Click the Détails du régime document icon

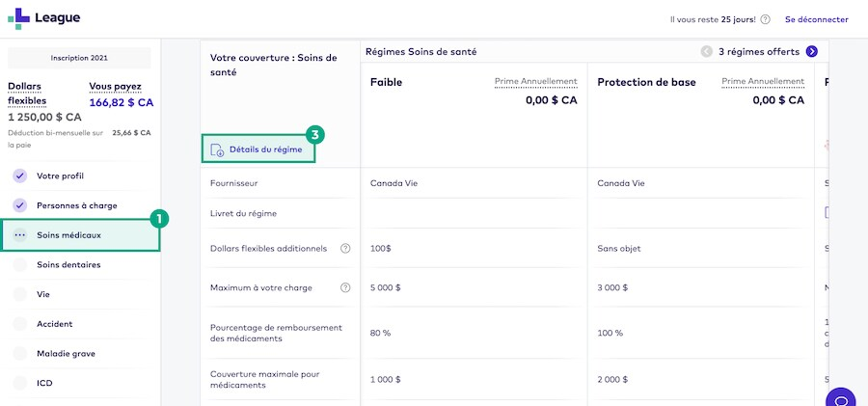[217, 149]
